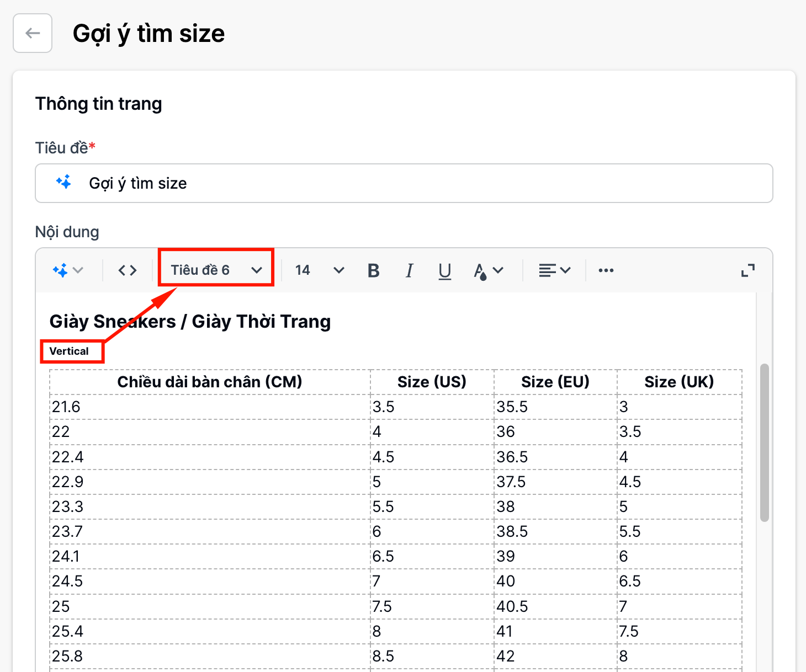Open the 'Tiêu đề 6' heading style dropdown
The image size is (806, 672).
pyautogui.click(x=216, y=270)
